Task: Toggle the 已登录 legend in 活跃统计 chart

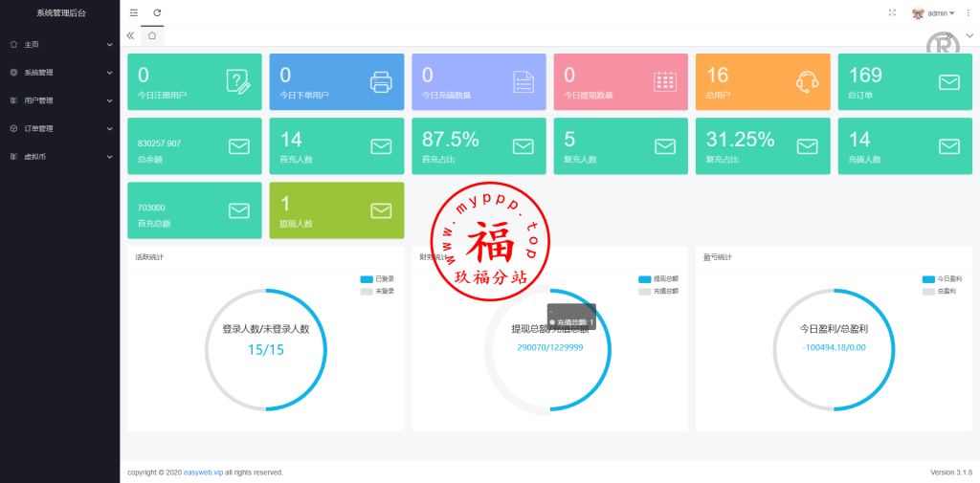Action: (x=376, y=279)
